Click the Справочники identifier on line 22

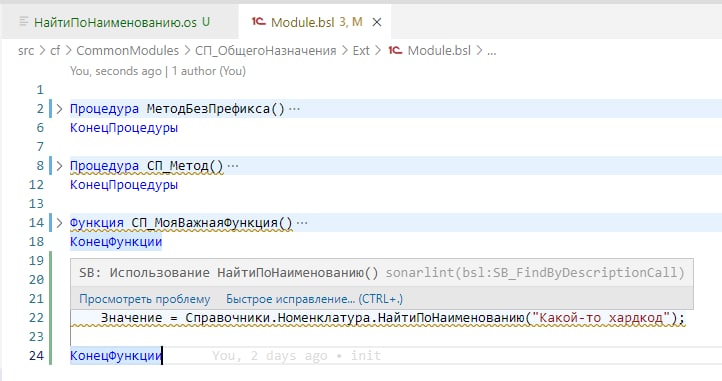[x=227, y=318]
